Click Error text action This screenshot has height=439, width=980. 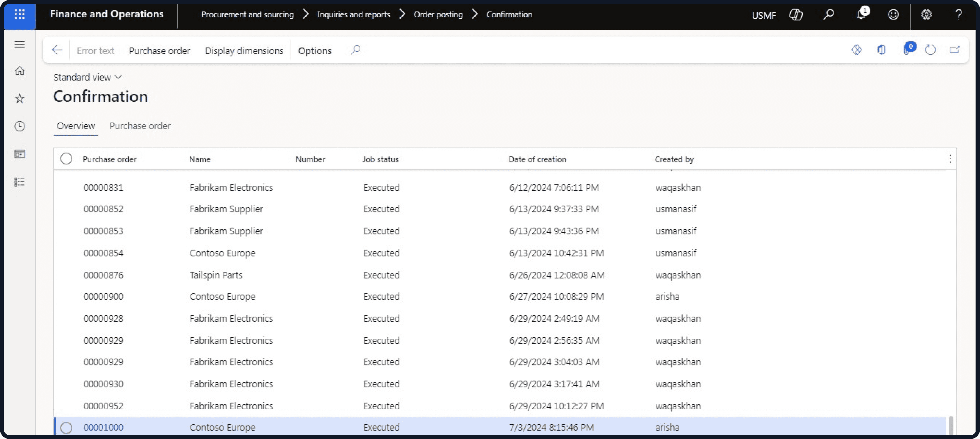pos(95,51)
